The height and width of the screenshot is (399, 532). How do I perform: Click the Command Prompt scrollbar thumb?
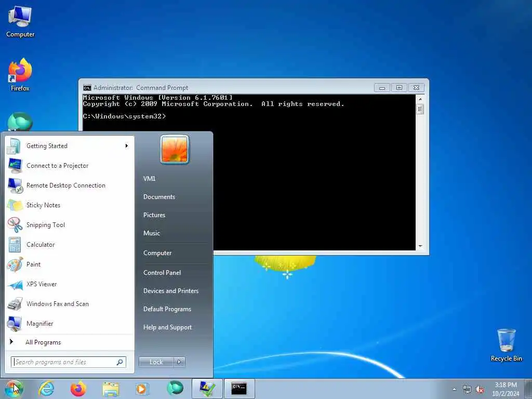coord(420,109)
